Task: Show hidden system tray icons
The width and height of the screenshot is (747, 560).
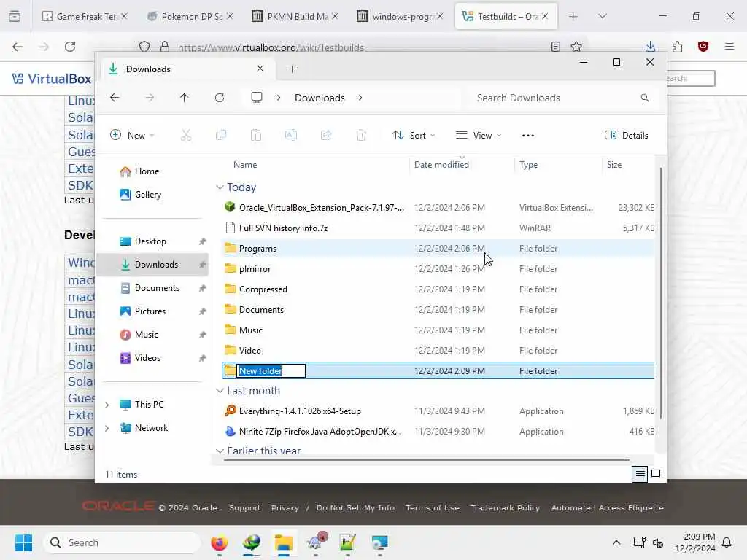Action: click(616, 542)
